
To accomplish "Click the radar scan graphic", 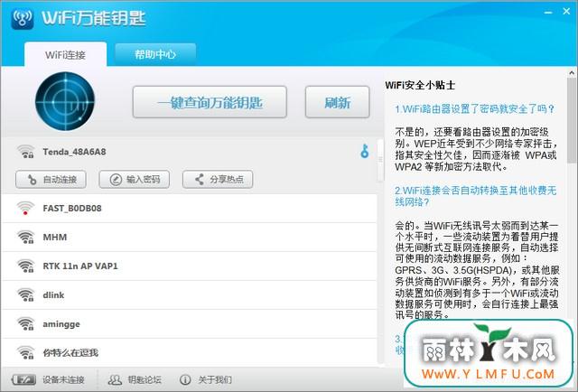I will pos(65,101).
